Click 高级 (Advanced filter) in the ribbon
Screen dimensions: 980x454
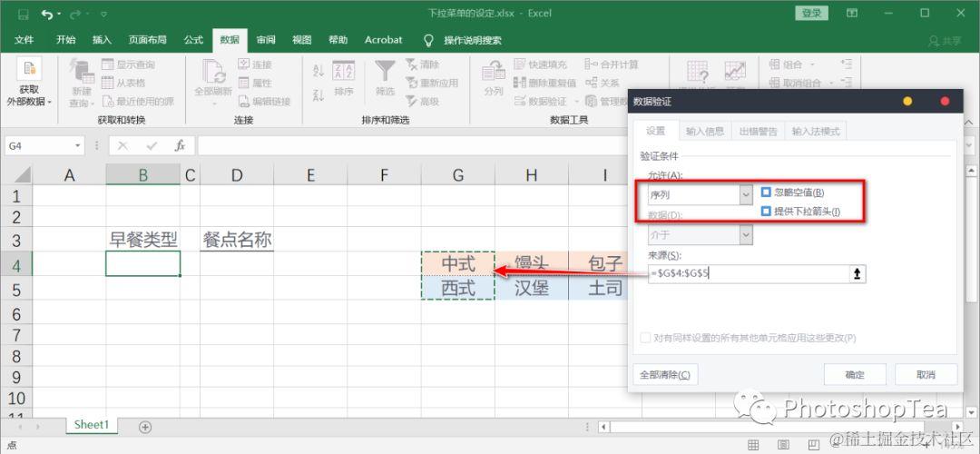point(423,101)
